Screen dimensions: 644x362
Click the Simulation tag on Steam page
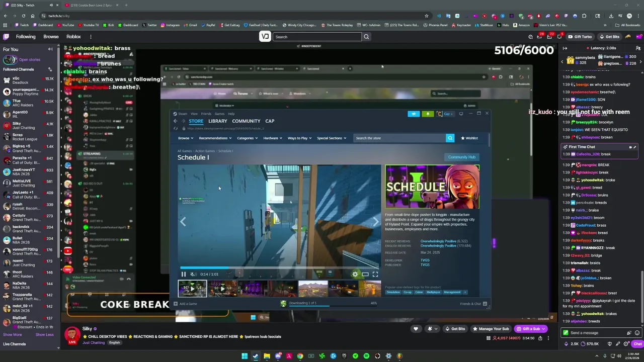coord(393,292)
